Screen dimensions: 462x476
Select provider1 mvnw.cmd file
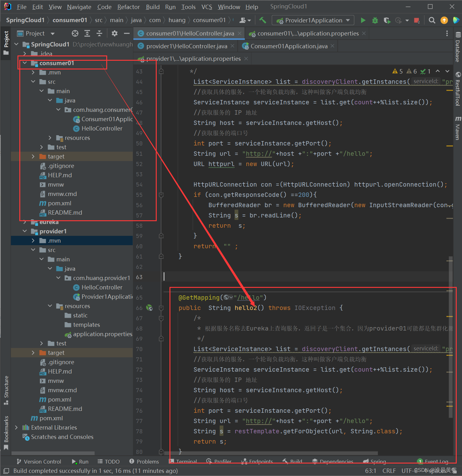point(58,390)
